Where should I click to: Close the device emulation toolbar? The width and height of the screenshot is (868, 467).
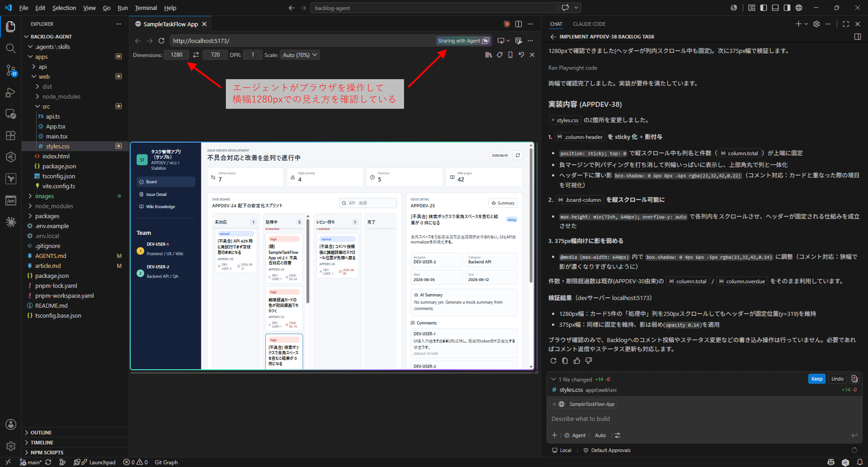(x=532, y=55)
